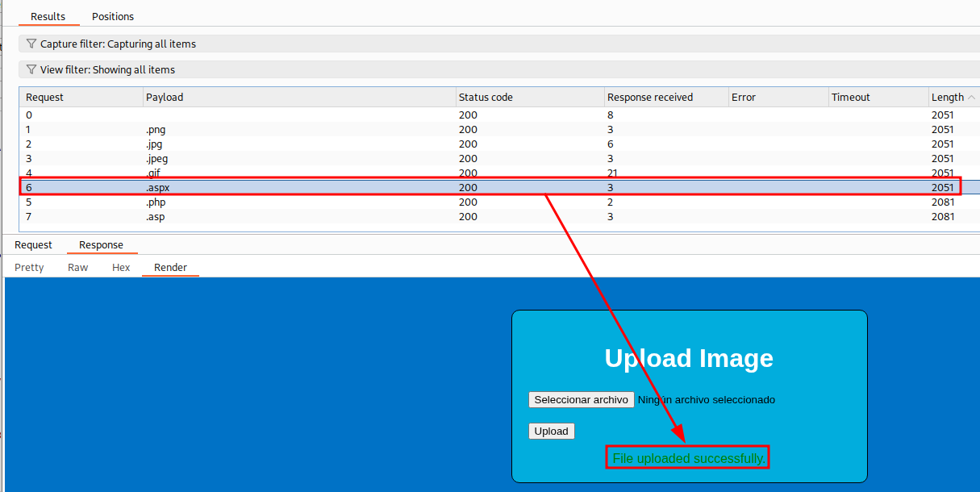Switch to the Positions tab

(x=113, y=16)
